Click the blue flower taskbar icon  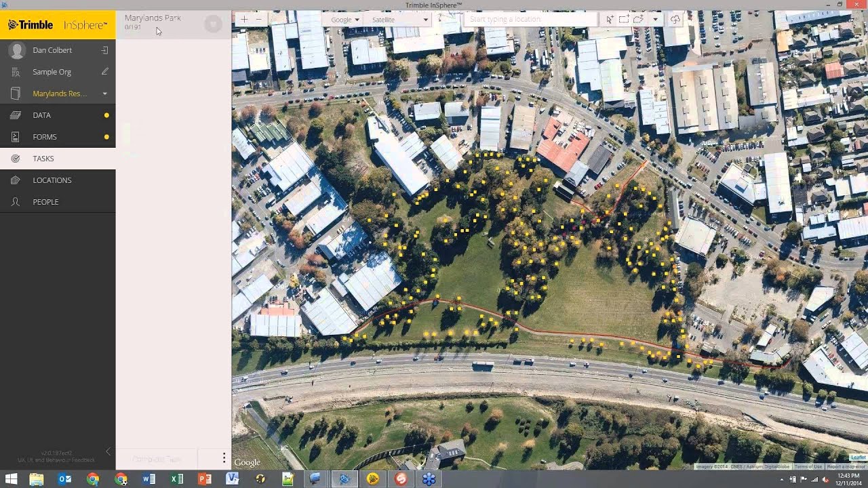coord(429,479)
